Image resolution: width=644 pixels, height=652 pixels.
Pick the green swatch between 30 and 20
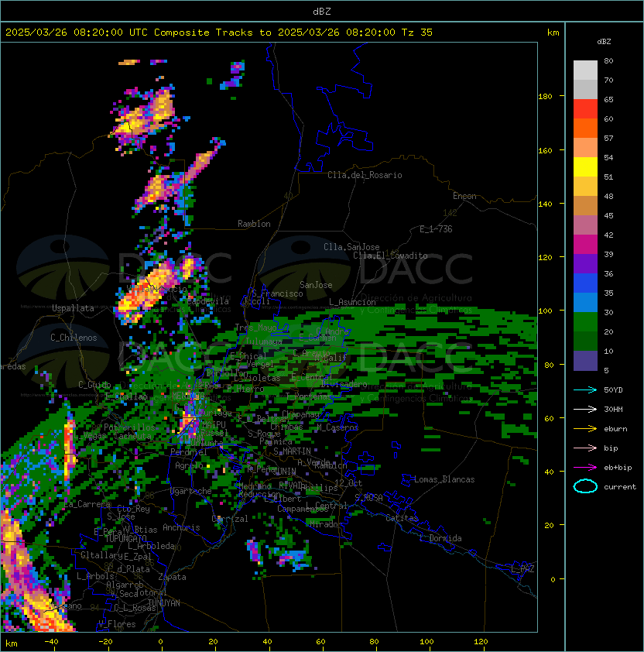(585, 322)
